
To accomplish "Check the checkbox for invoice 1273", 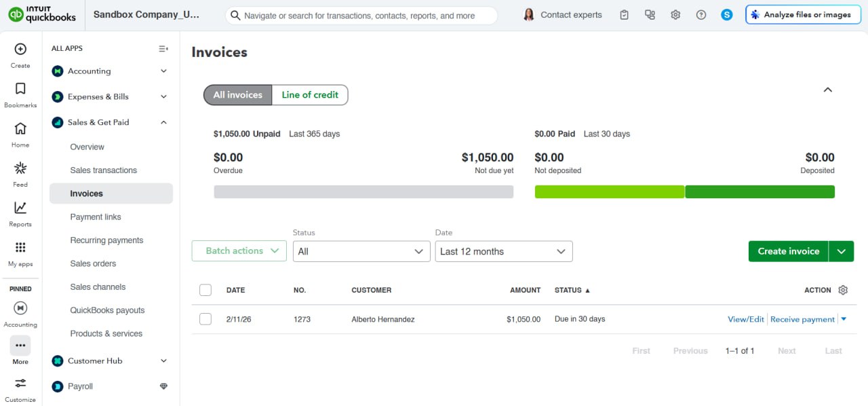I will (205, 318).
